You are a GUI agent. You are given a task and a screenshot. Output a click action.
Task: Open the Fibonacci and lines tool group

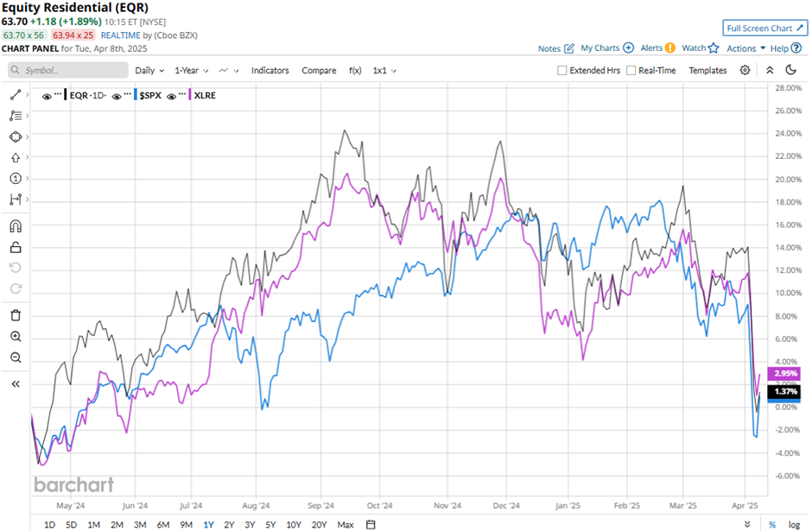click(x=16, y=116)
